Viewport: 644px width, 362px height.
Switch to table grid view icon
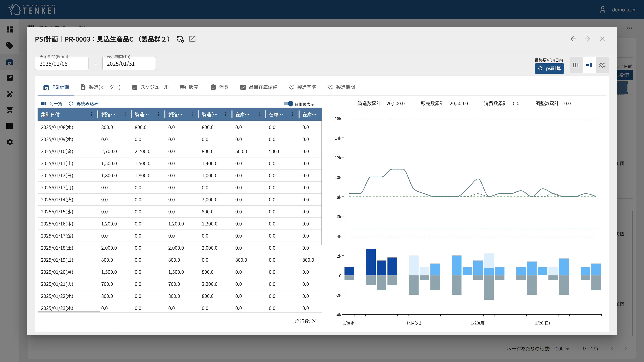click(x=576, y=65)
